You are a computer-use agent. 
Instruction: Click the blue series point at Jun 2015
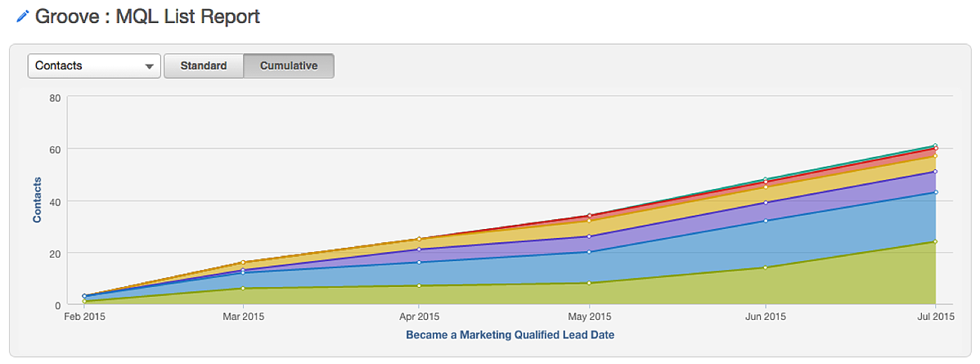click(765, 221)
